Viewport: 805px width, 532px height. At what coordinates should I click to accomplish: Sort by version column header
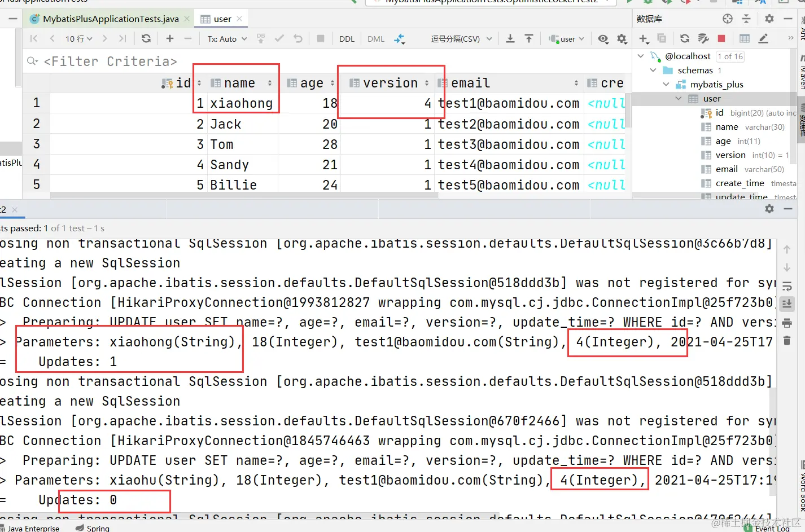click(x=390, y=83)
